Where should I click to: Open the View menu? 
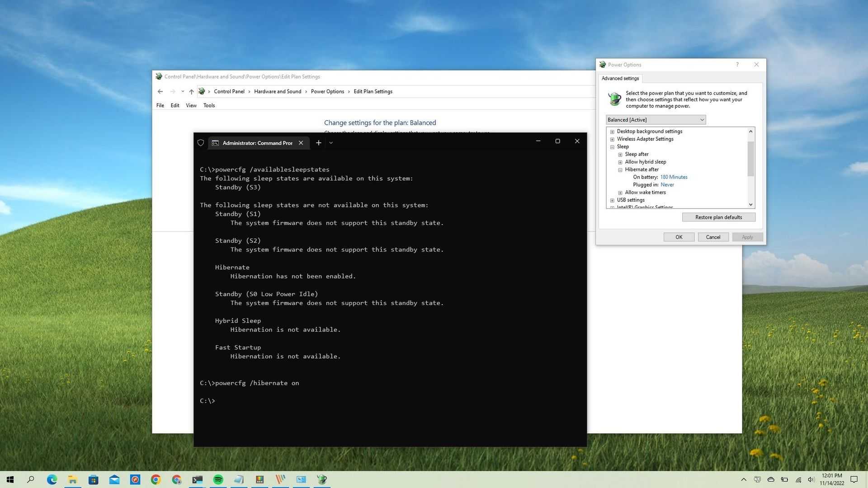(x=191, y=105)
